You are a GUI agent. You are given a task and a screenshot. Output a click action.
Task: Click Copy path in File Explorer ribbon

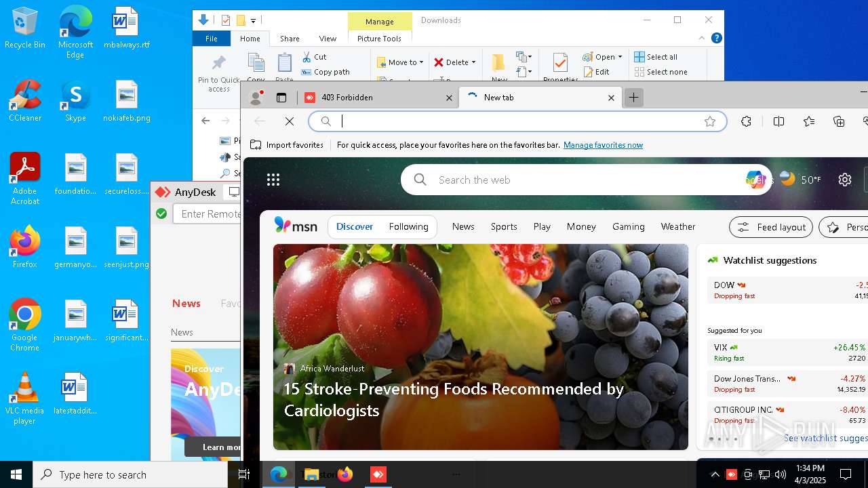325,72
